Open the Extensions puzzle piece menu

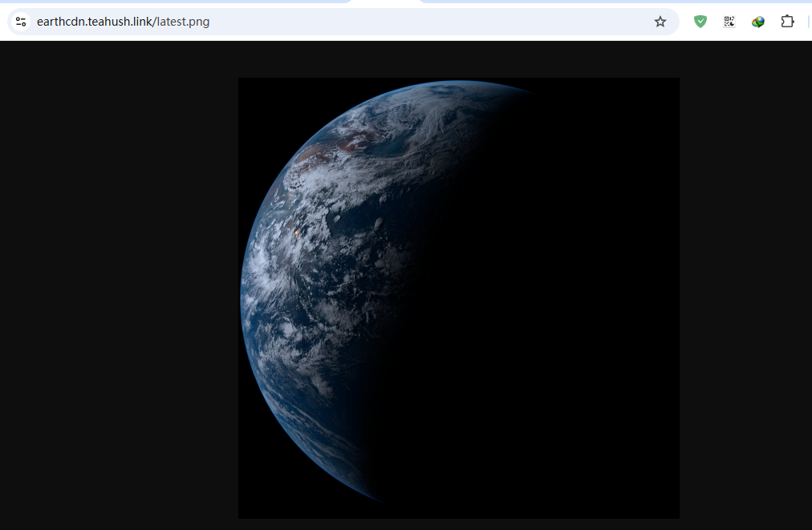click(x=787, y=22)
